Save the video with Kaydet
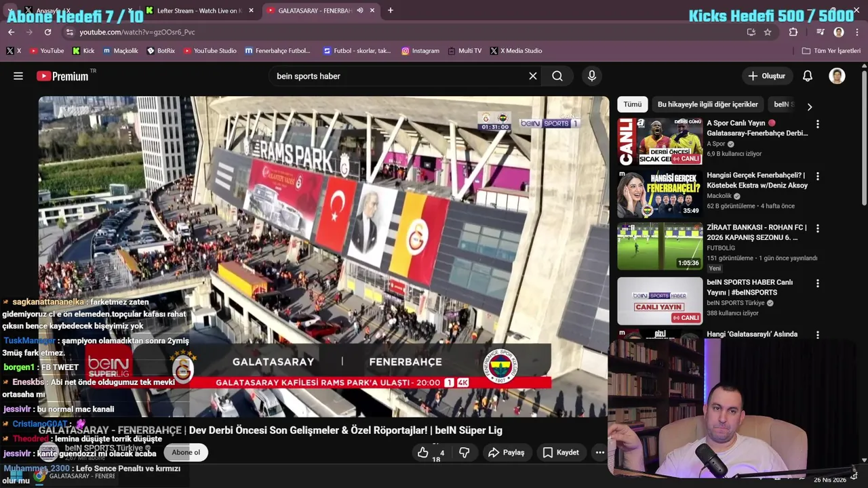This screenshot has height=488, width=868. pyautogui.click(x=561, y=452)
